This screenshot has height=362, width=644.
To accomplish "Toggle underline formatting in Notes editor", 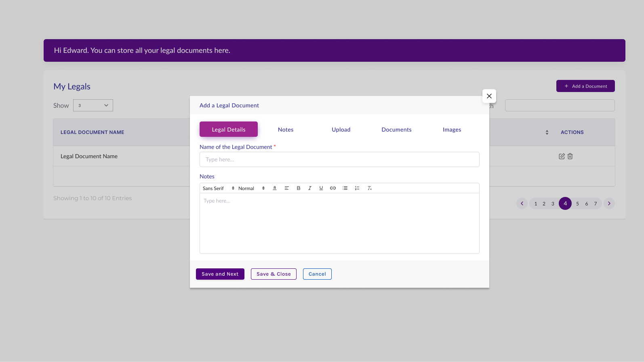I will tap(321, 188).
